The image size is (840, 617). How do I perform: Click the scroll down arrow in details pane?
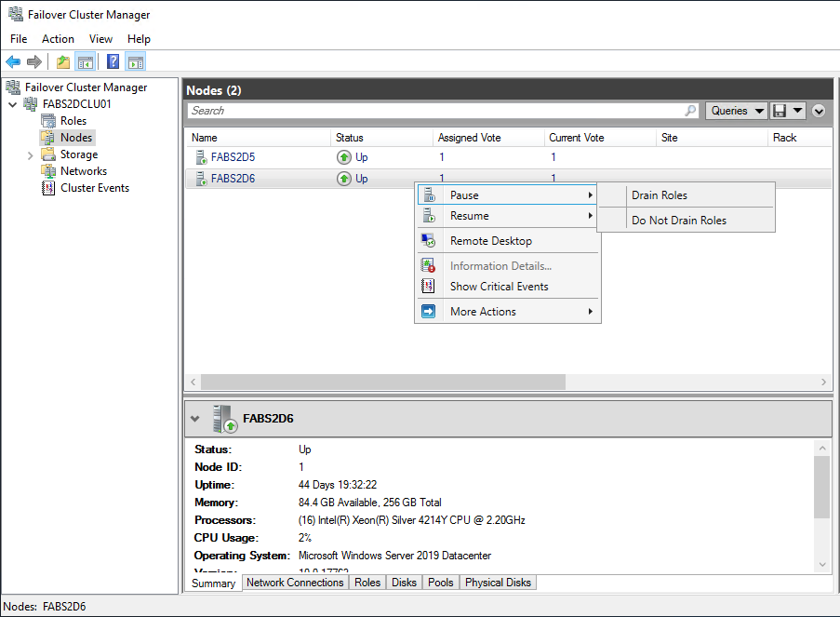tap(821, 565)
